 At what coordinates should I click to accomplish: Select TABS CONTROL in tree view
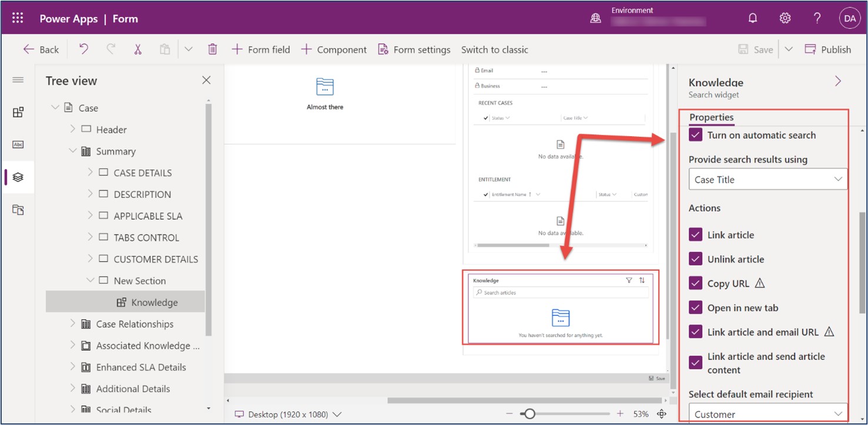pyautogui.click(x=146, y=238)
